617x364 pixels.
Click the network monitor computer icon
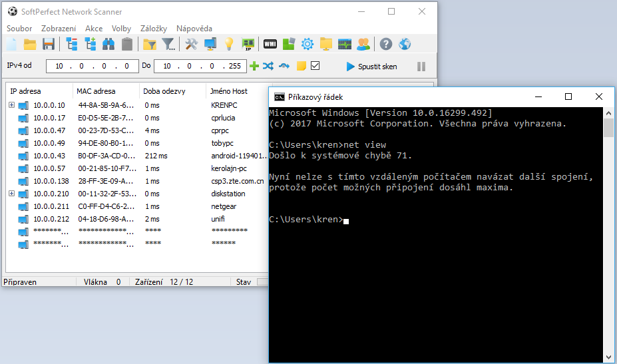pos(210,44)
